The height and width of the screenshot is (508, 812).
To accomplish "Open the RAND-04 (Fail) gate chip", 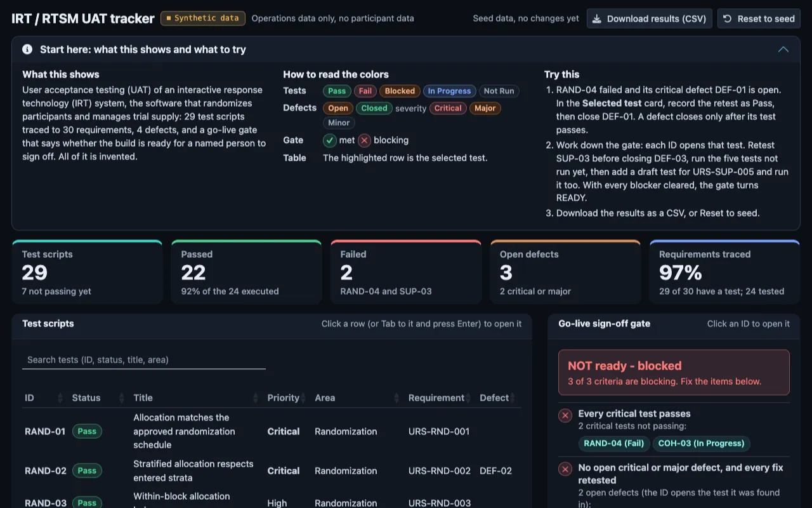I will (614, 443).
